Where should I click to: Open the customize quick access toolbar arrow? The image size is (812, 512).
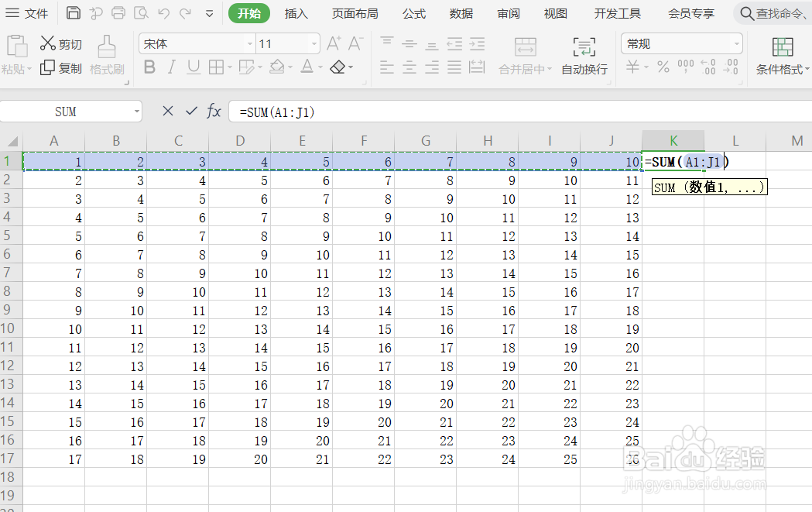coord(209,13)
